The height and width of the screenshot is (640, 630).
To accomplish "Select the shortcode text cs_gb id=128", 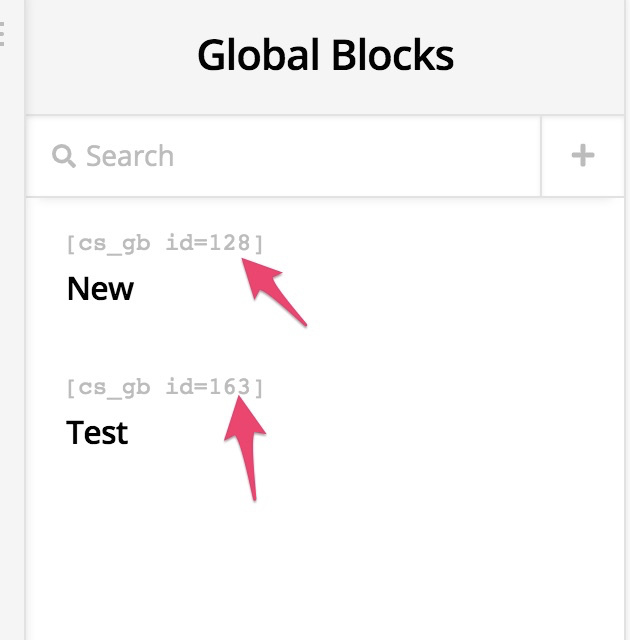I will click(165, 244).
